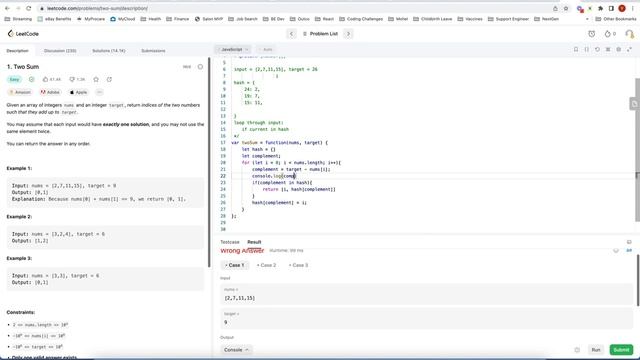Click the green Submit button
The width and height of the screenshot is (640, 360).
coord(621,350)
